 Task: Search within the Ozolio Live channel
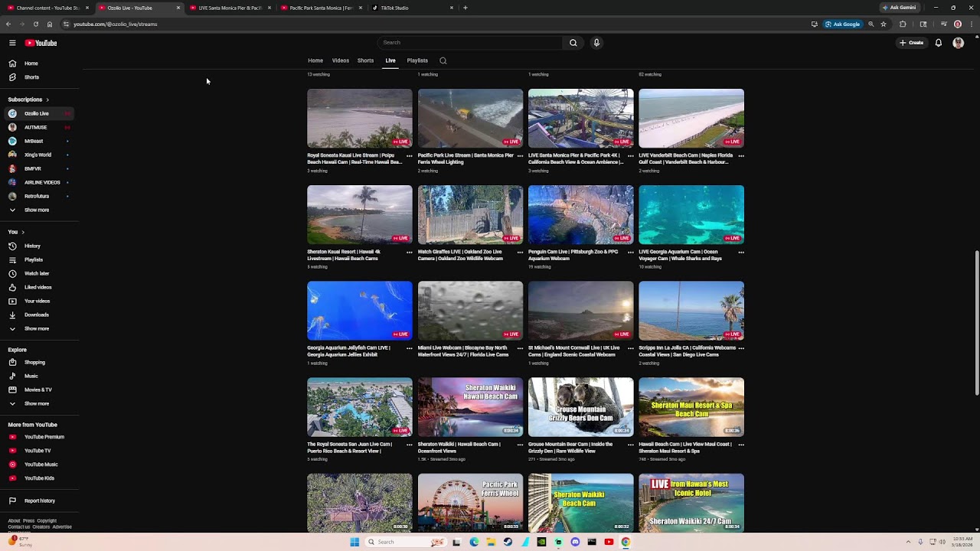pos(443,60)
